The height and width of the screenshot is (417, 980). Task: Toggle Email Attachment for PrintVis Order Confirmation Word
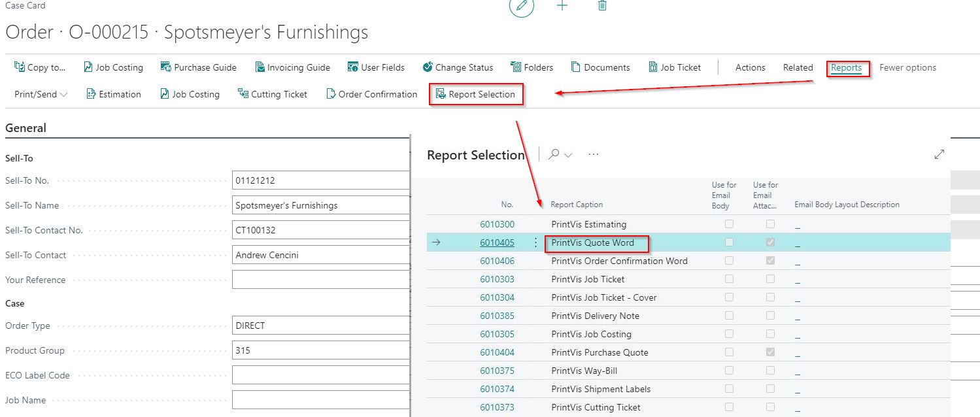pos(770,260)
